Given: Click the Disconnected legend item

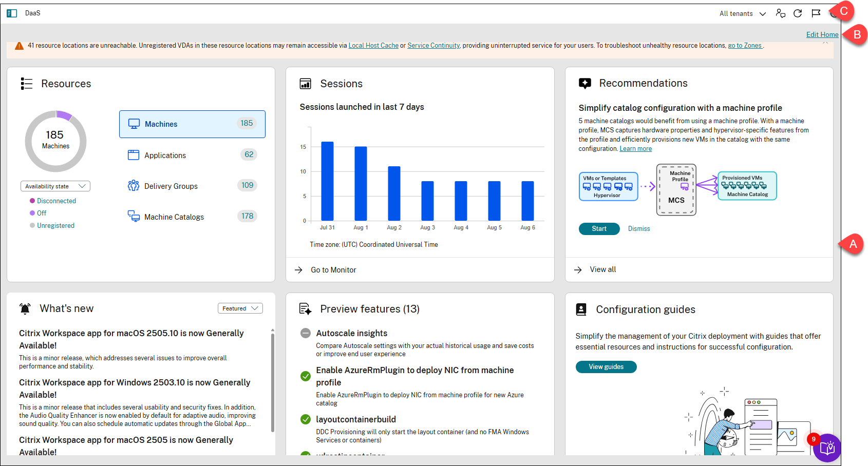Looking at the screenshot, I should tap(56, 201).
